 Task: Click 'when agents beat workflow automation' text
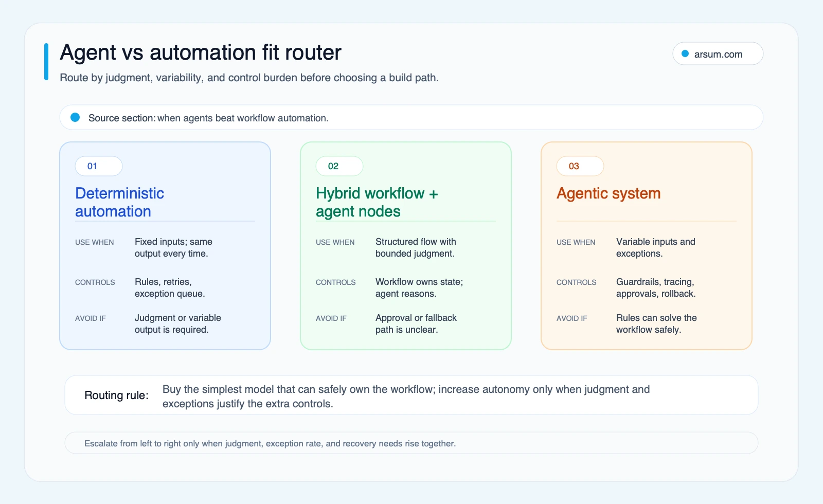coord(243,118)
